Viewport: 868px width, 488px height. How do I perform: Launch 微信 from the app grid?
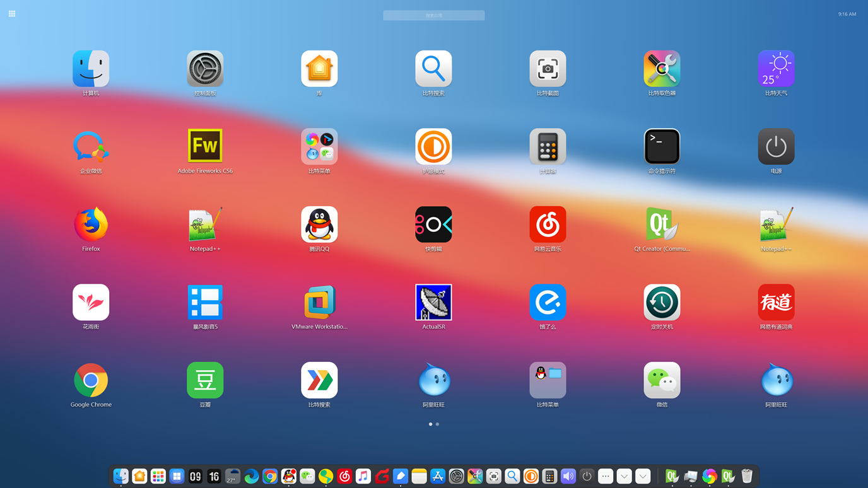(x=662, y=380)
